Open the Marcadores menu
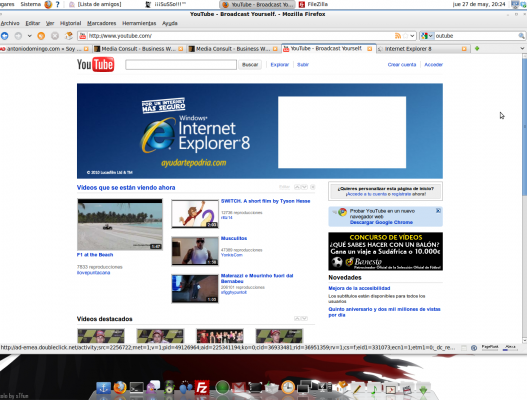This screenshot has height=400, width=527. coord(102,23)
